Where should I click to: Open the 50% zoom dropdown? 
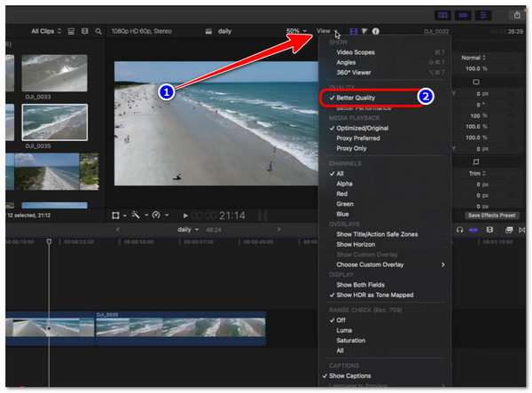296,31
